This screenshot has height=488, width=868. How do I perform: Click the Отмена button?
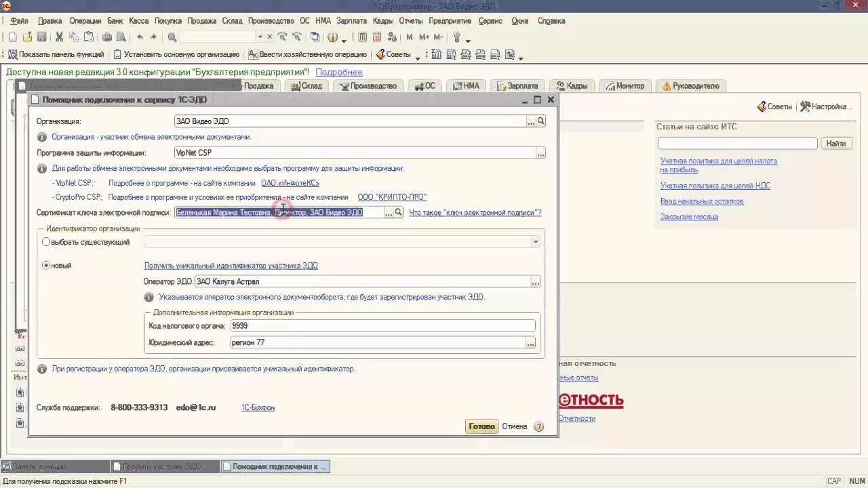pyautogui.click(x=515, y=426)
